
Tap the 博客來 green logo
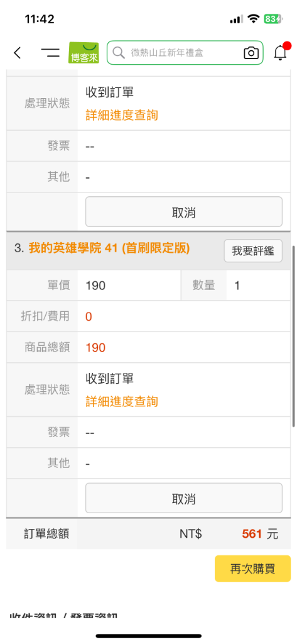click(x=84, y=53)
